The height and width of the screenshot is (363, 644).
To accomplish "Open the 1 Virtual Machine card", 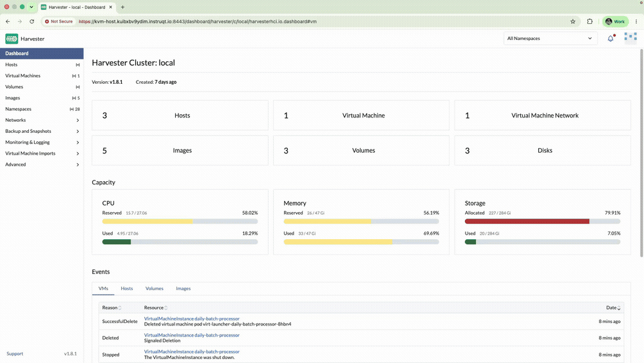I will tap(361, 115).
